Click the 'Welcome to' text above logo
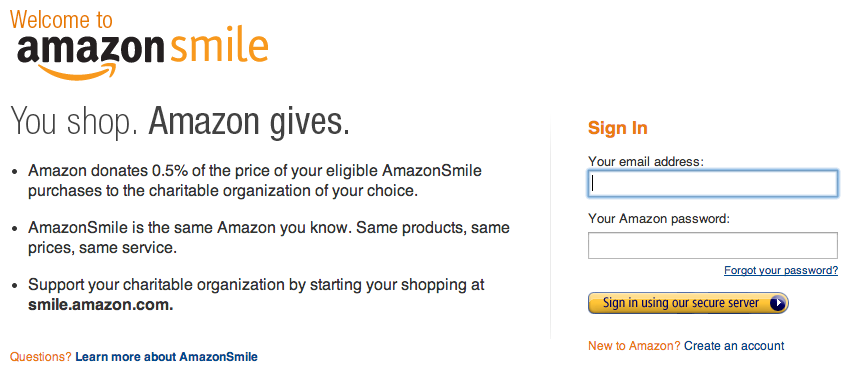 click(61, 20)
